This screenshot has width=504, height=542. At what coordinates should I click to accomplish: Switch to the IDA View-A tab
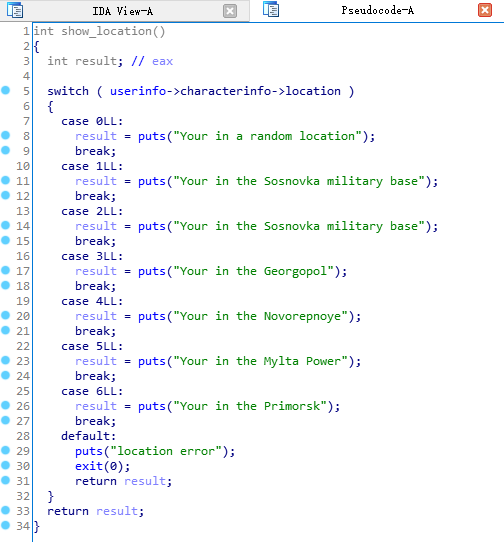[123, 11]
